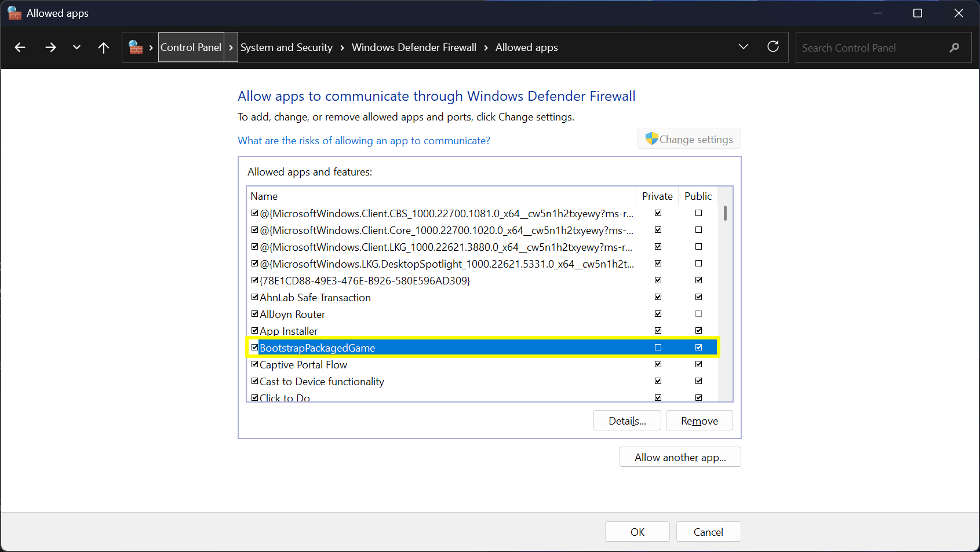Click the shield icon on Change settings
980x552 pixels.
[x=651, y=139]
